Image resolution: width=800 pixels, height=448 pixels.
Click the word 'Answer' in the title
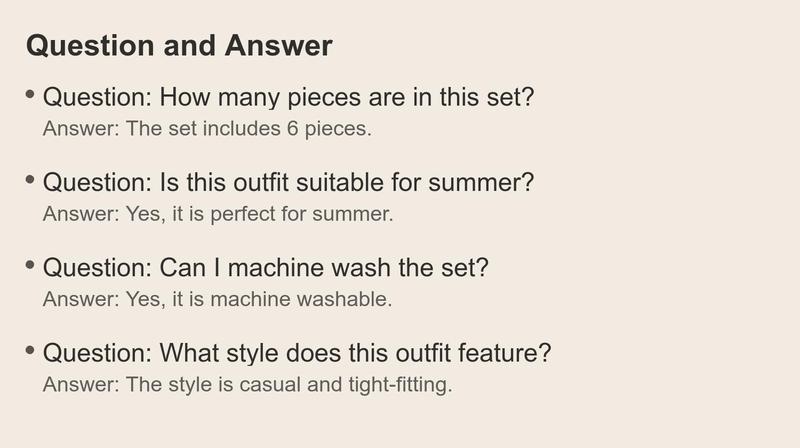[279, 45]
